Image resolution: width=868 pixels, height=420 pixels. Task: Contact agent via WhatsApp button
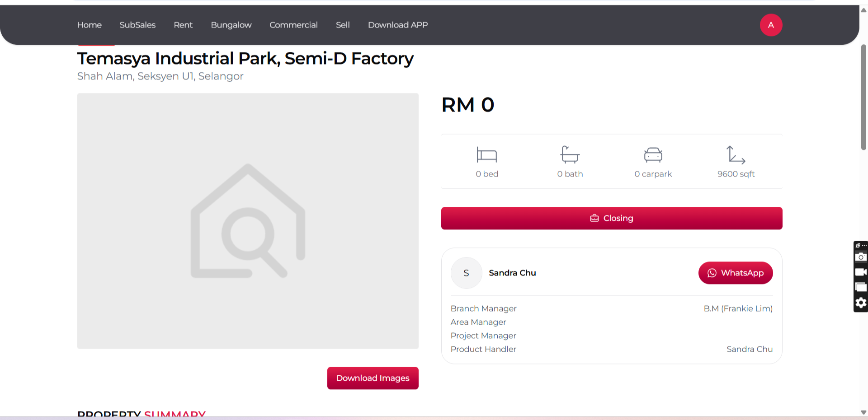pos(736,273)
